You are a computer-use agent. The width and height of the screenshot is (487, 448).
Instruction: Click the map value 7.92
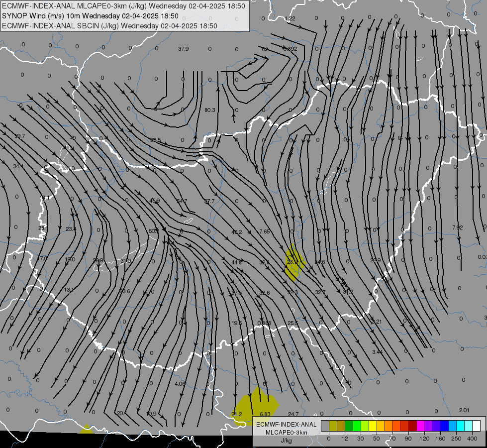[x=458, y=227]
